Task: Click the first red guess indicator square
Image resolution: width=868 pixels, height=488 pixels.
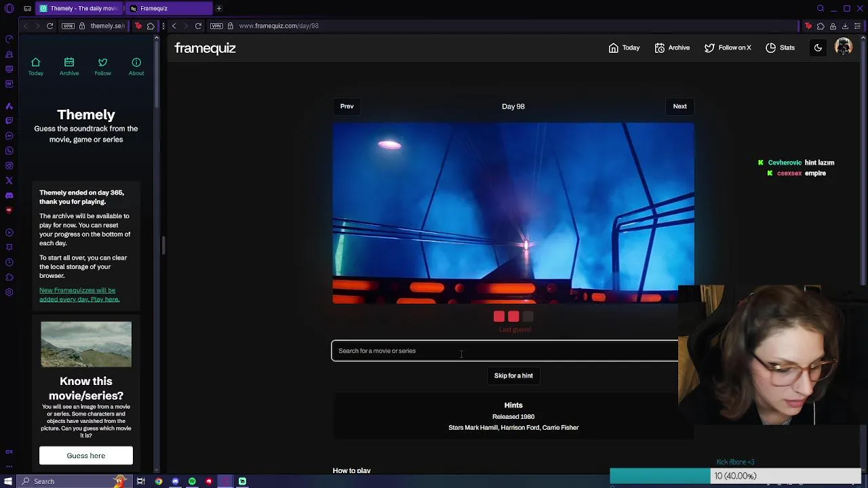Action: pyautogui.click(x=499, y=317)
